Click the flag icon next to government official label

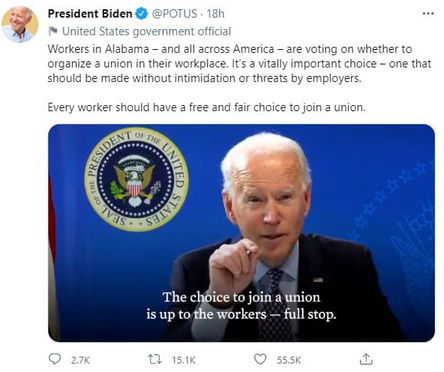[x=53, y=31]
